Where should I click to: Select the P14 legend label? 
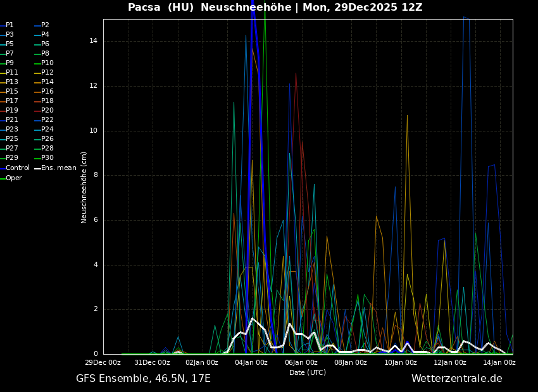click(47, 82)
